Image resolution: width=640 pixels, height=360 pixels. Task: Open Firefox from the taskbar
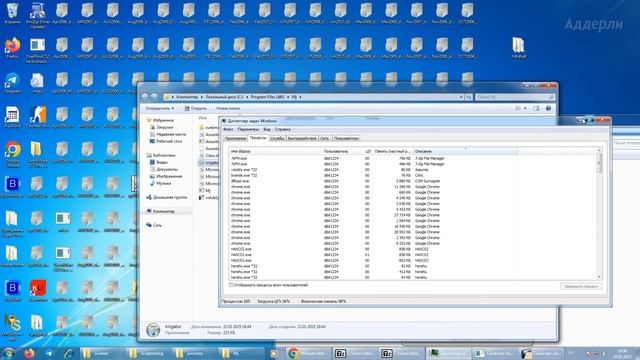(29, 353)
